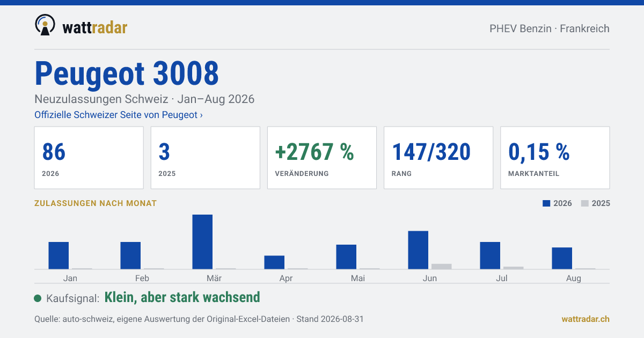Image resolution: width=644 pixels, height=338 pixels.
Task: Click the 'PHEV Benzin · Frankreich' label
Action: [x=550, y=28]
